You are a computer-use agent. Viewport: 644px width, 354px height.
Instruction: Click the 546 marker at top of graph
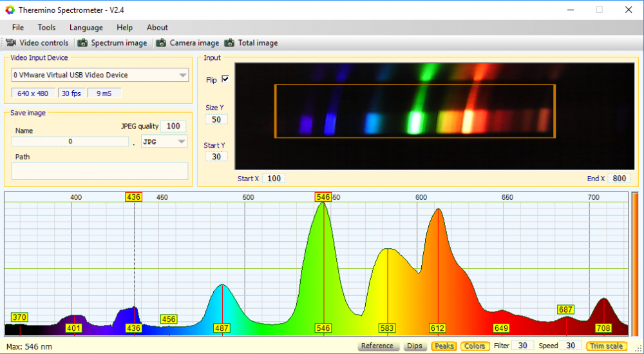[323, 197]
